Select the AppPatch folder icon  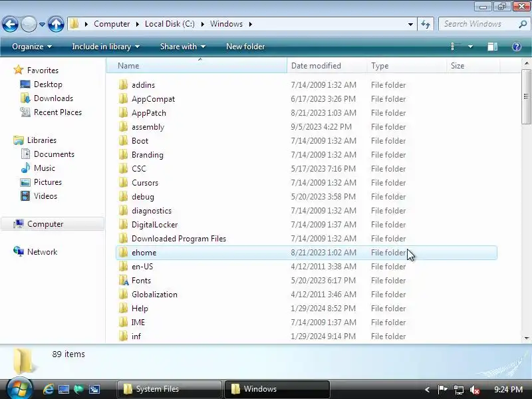pyautogui.click(x=123, y=112)
